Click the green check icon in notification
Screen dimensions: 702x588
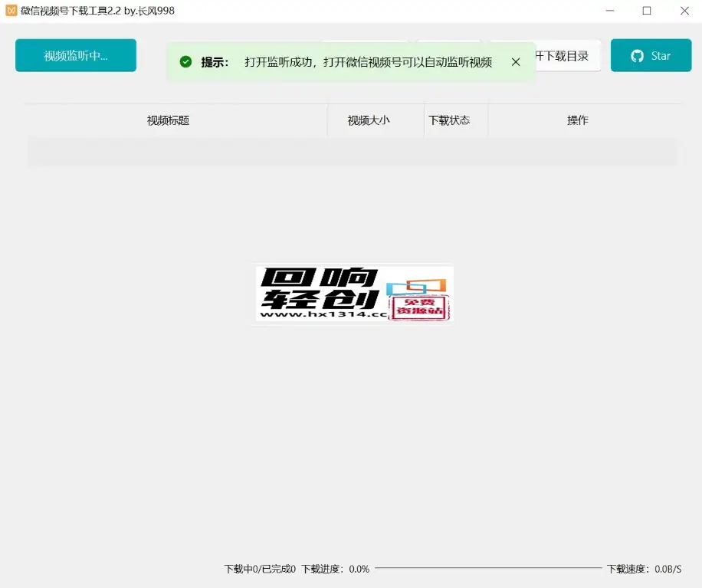tap(185, 62)
